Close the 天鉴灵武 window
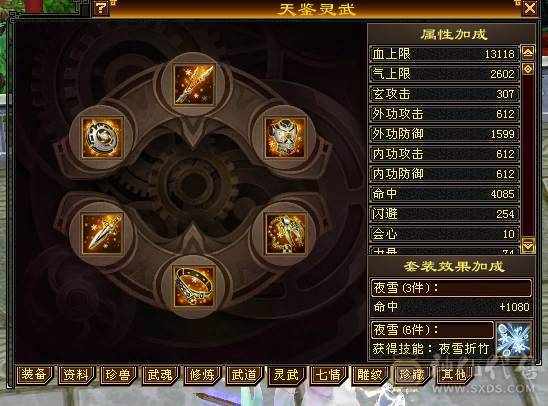This screenshot has height=406, width=548. 530,8
